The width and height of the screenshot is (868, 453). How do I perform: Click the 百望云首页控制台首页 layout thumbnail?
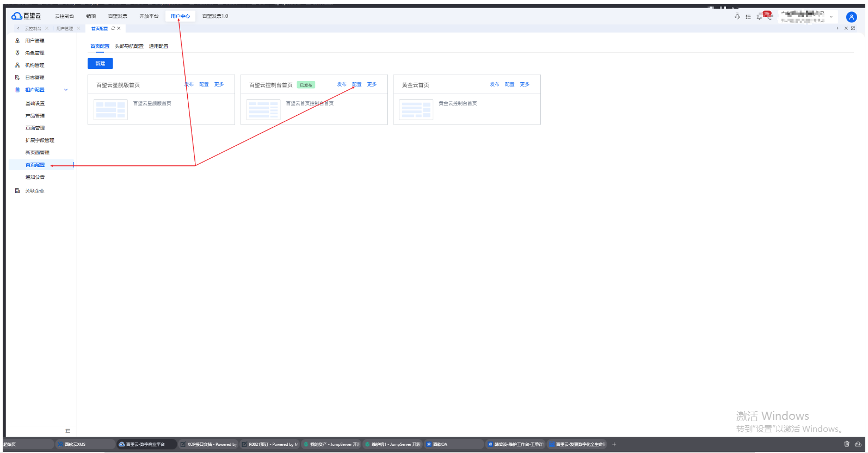click(263, 110)
